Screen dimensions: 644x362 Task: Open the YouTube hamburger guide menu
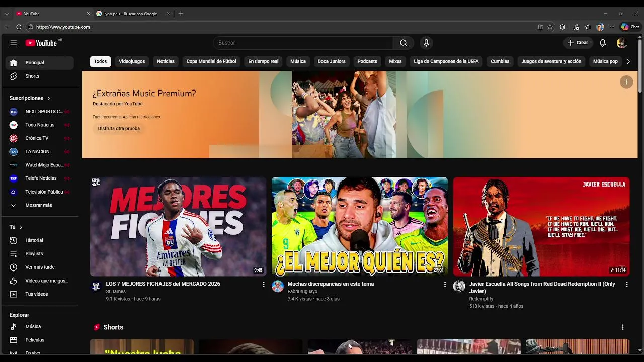[13, 43]
